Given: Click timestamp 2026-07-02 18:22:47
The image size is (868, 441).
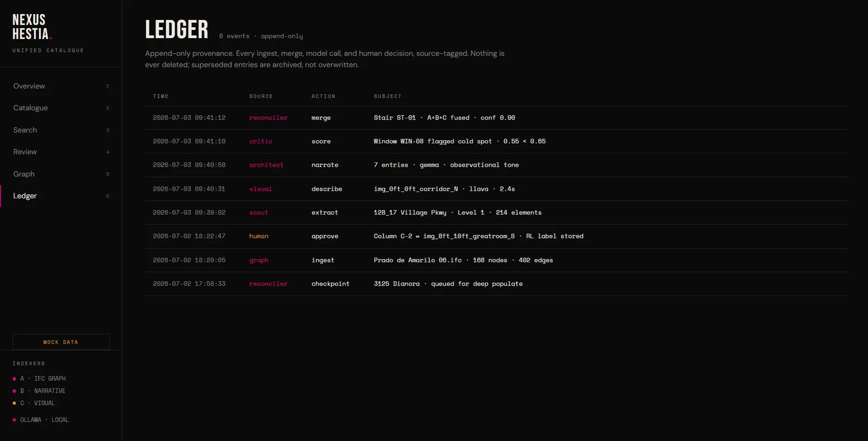Looking at the screenshot, I should pos(189,236).
